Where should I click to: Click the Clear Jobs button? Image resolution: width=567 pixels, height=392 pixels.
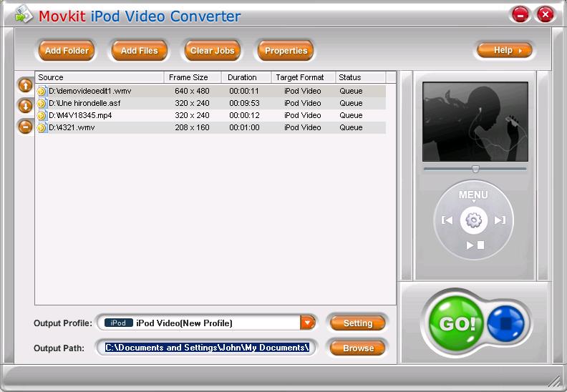(x=213, y=51)
